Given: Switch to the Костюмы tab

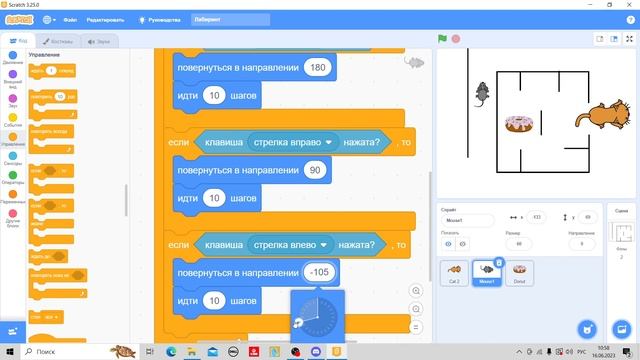Looking at the screenshot, I should (x=58, y=41).
